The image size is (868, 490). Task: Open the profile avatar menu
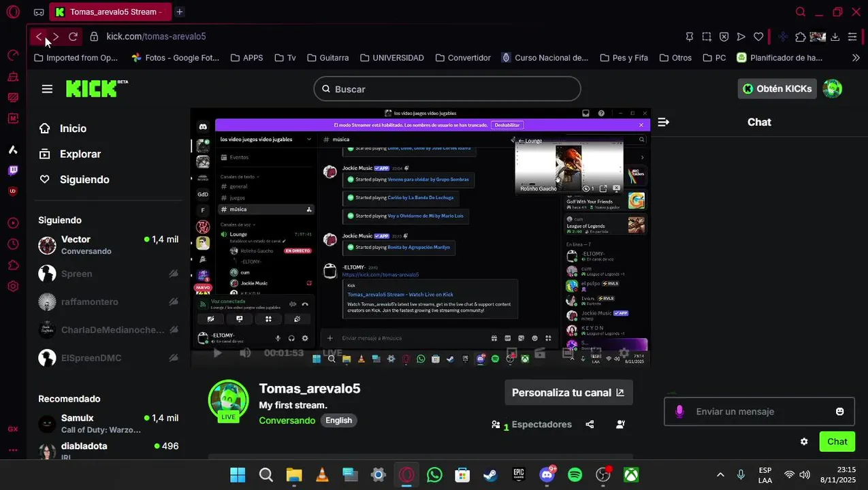pyautogui.click(x=833, y=88)
